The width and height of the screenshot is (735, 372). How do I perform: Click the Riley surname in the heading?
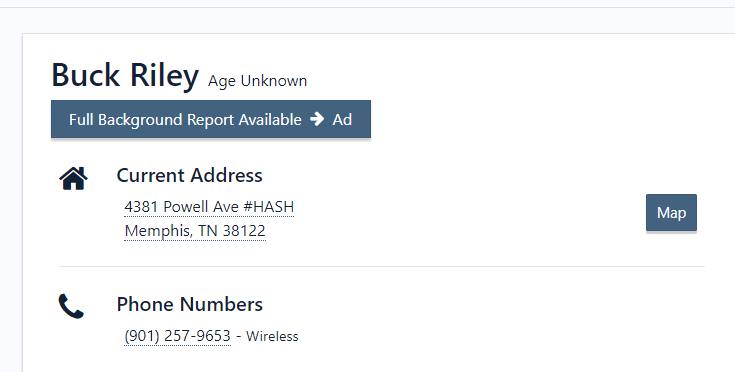[x=164, y=75]
